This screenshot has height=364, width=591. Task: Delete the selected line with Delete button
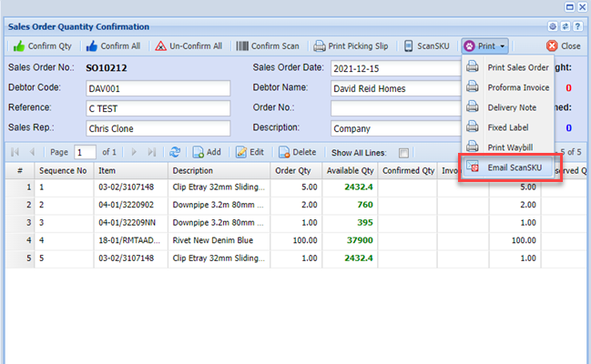pyautogui.click(x=298, y=152)
